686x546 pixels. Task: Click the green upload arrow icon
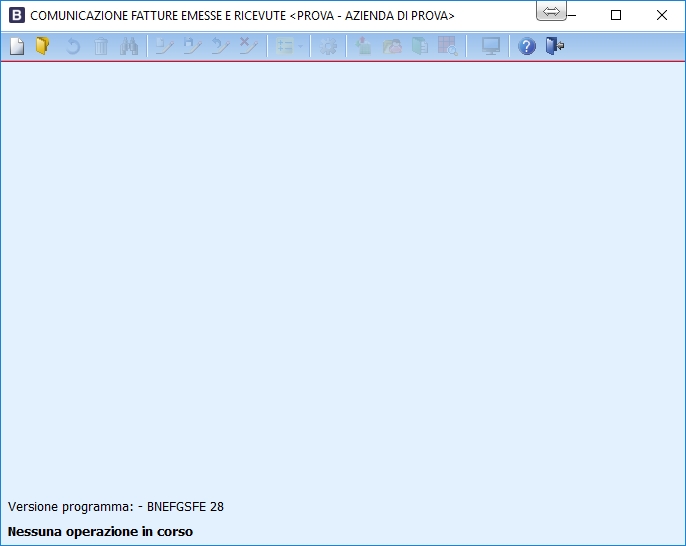point(363,46)
